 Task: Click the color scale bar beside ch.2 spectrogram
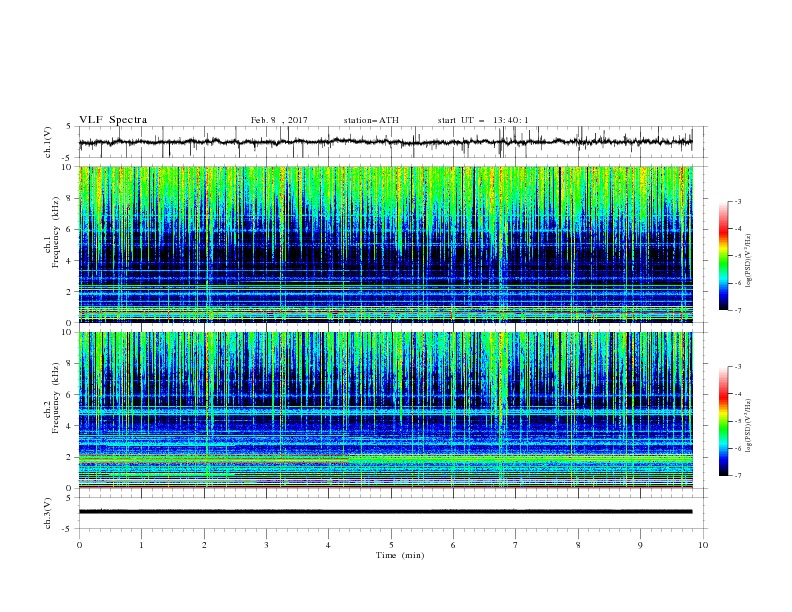point(723,421)
